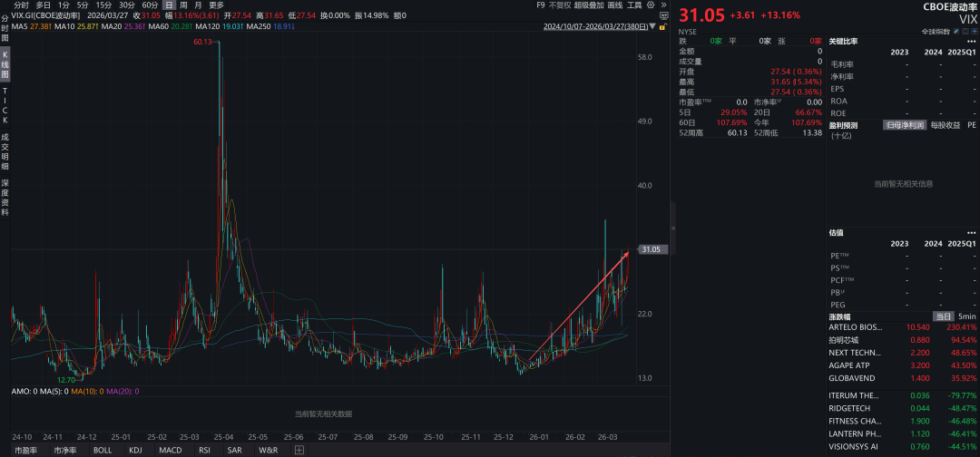Screen dimensions: 980x457
Task: Open ITERUM THE... loser row
Action: pos(903,395)
